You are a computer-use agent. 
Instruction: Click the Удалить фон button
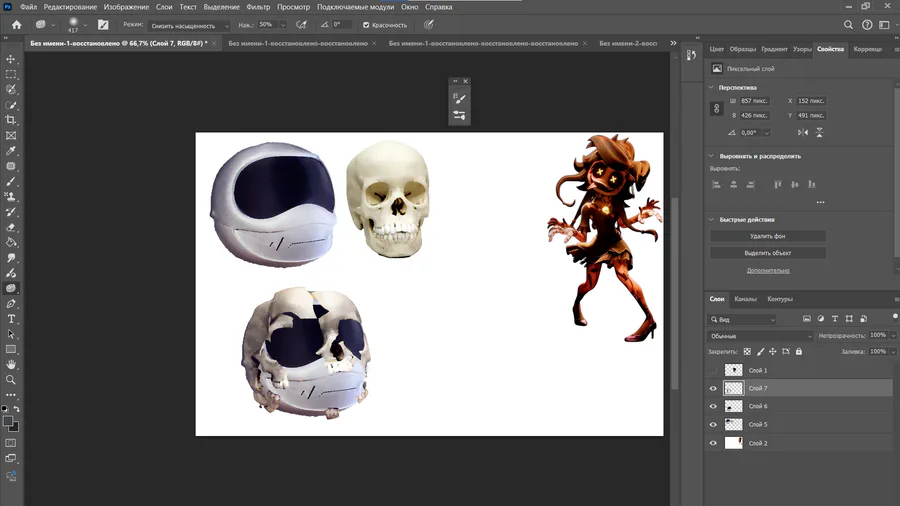click(x=768, y=236)
